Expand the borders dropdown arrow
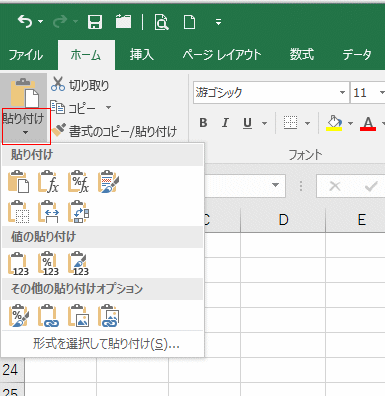Viewport: 385px width, 396px height. tap(307, 123)
